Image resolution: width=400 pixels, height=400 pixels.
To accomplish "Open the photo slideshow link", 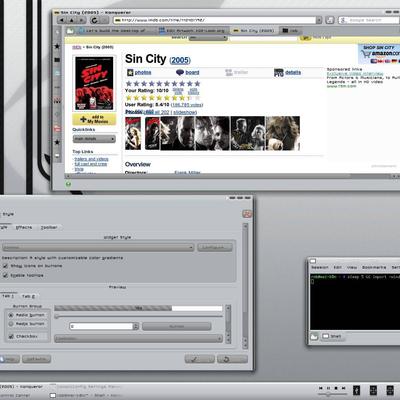I will (x=185, y=112).
